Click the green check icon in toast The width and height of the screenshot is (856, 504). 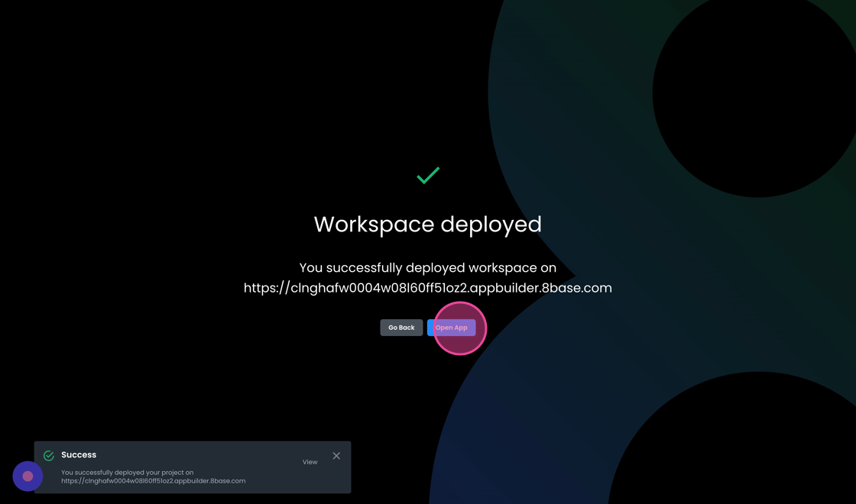pyautogui.click(x=49, y=456)
